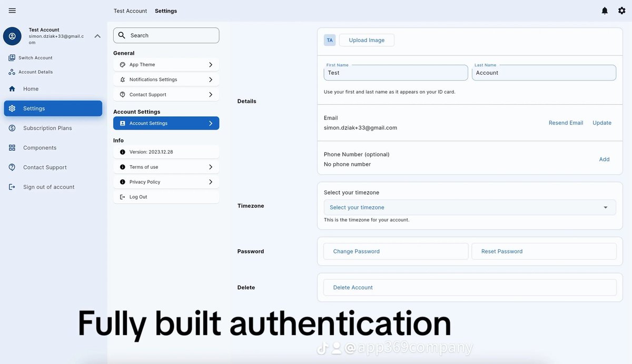632x364 pixels.
Task: Click the Last Name field
Action: [544, 73]
